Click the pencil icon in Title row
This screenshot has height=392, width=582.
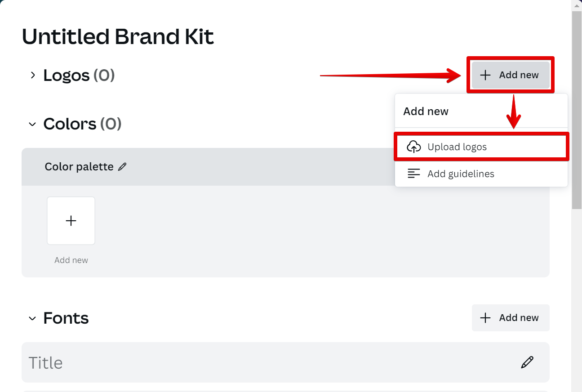tap(527, 362)
